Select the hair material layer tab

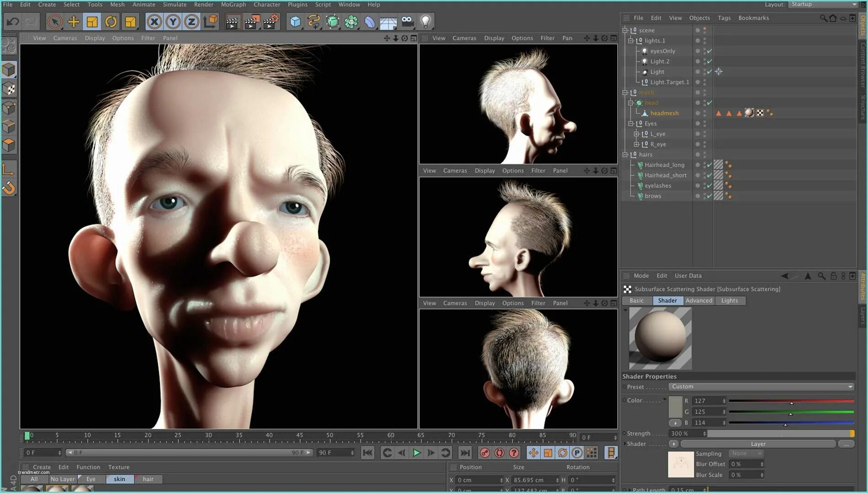click(148, 479)
